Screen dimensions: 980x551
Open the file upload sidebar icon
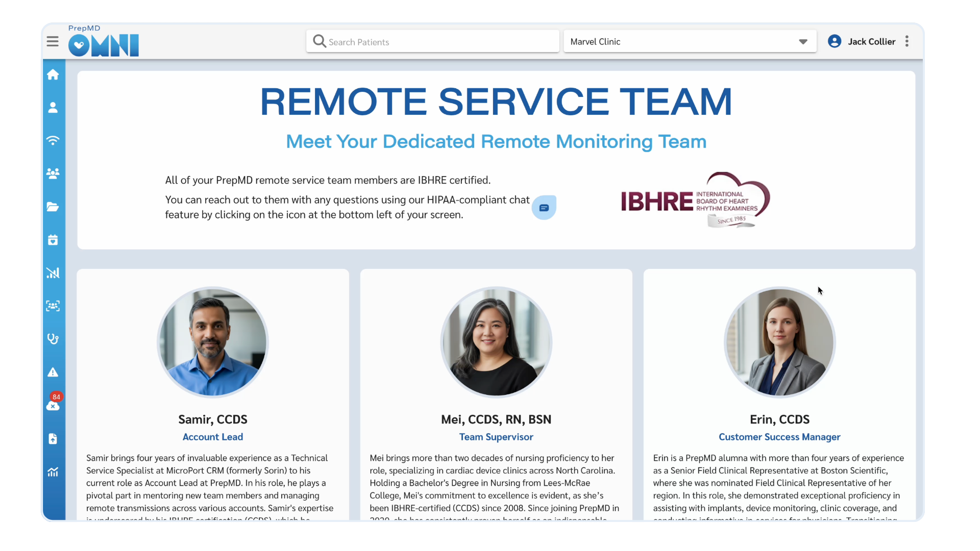click(x=53, y=439)
